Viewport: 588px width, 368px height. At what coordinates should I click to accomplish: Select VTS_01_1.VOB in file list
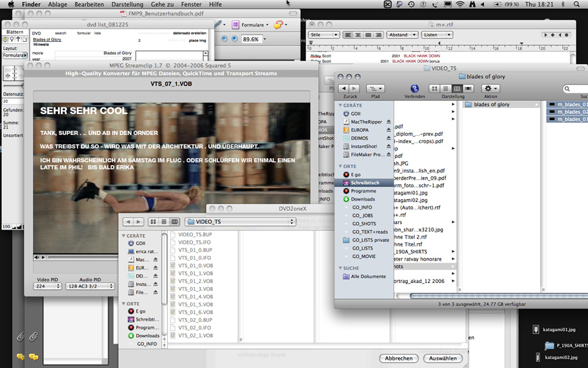[196, 273]
